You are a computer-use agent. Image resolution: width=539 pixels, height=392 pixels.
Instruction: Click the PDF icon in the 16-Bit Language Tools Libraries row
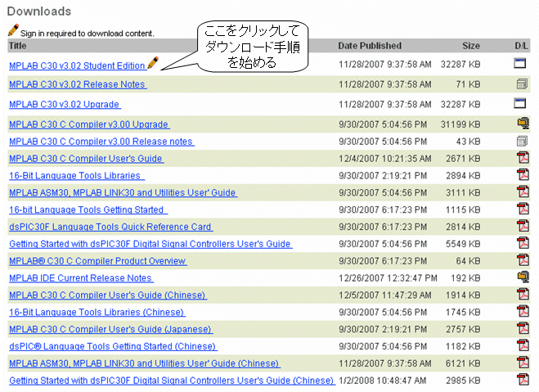coord(523,174)
